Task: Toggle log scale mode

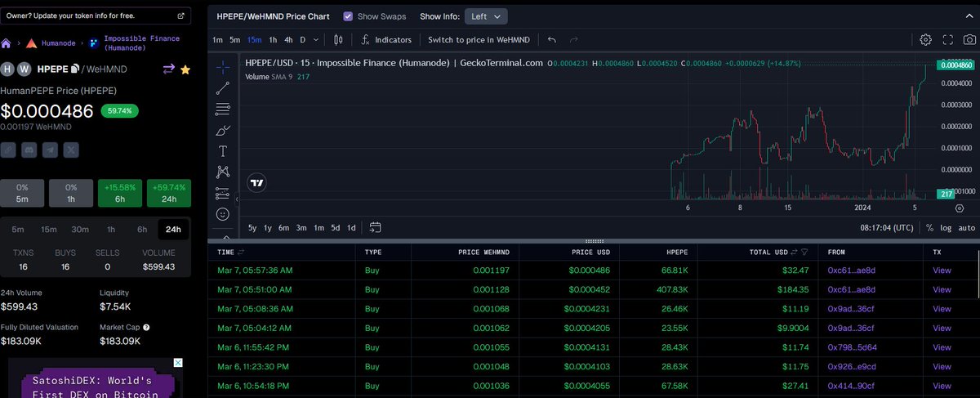Action: tap(946, 227)
